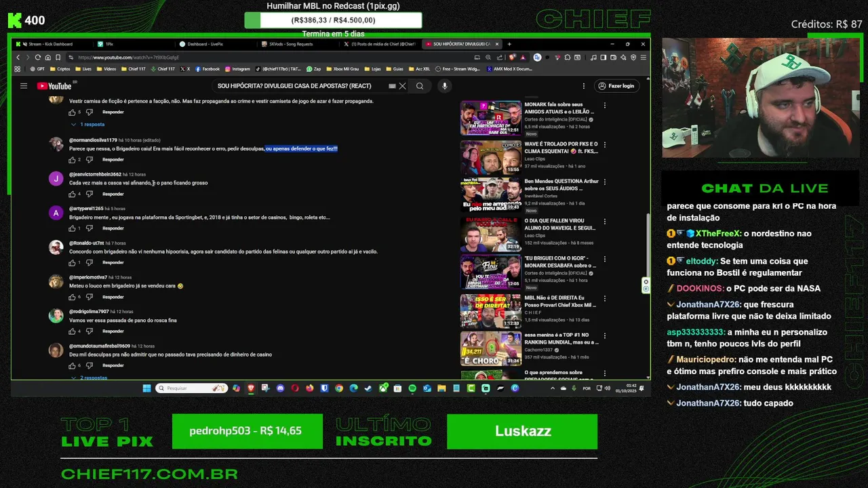
Task: Open the YouTube hamburger guide menu
Action: pos(24,86)
